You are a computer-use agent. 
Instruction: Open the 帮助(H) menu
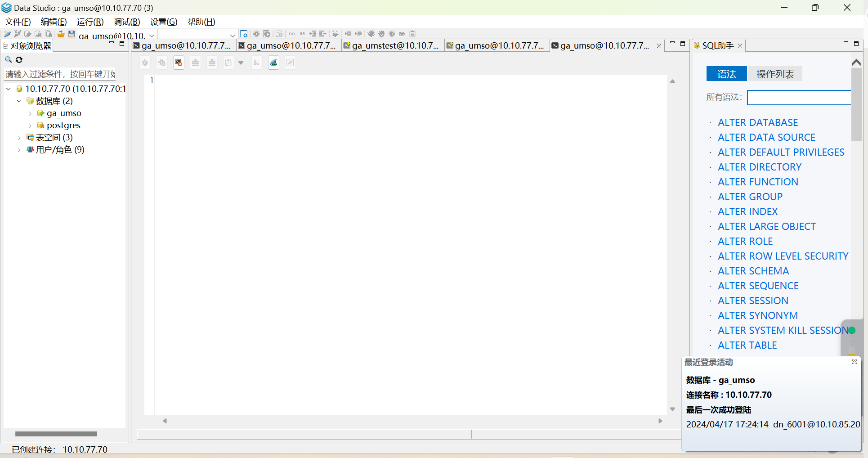201,22
